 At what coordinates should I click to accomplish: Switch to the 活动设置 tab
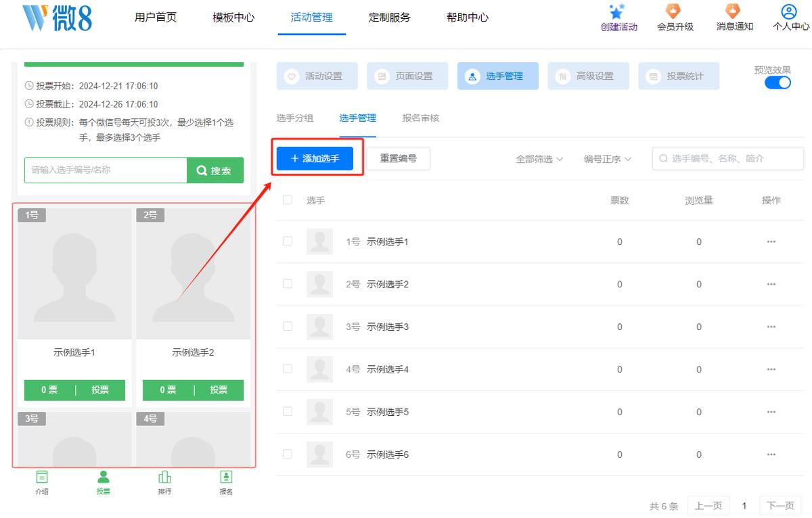[317, 76]
